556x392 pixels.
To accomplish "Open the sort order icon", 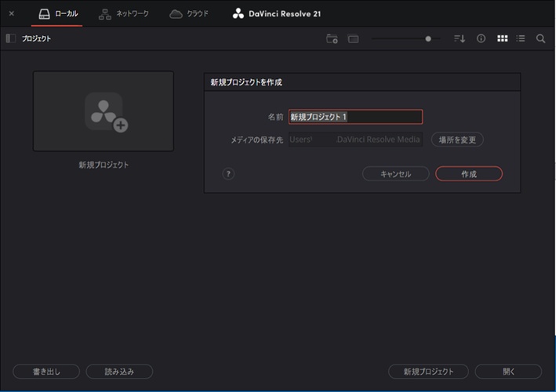I will tap(460, 38).
